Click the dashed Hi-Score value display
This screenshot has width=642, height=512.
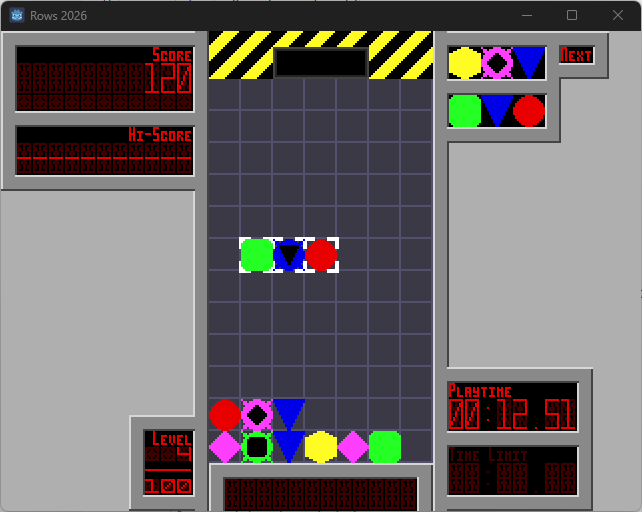104,158
